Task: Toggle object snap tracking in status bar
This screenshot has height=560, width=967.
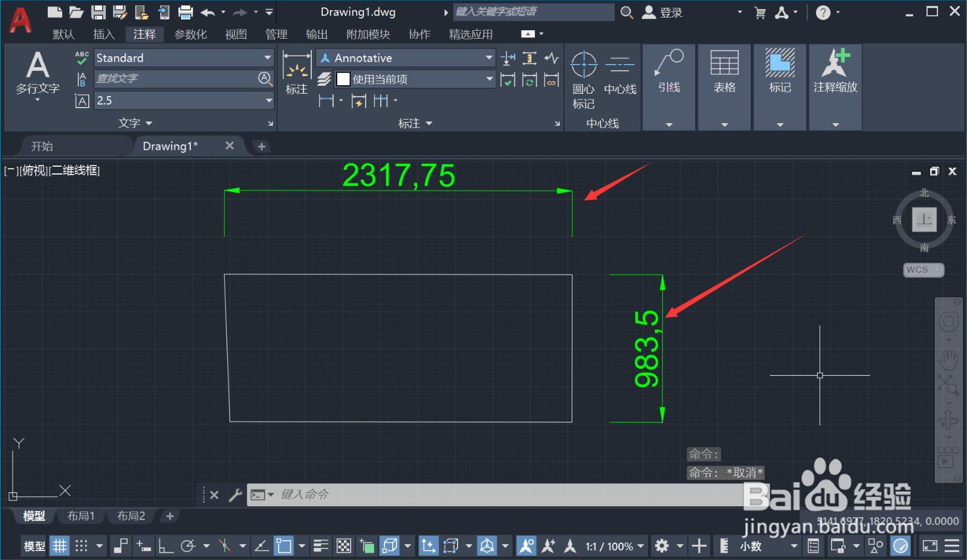Action: [262, 546]
